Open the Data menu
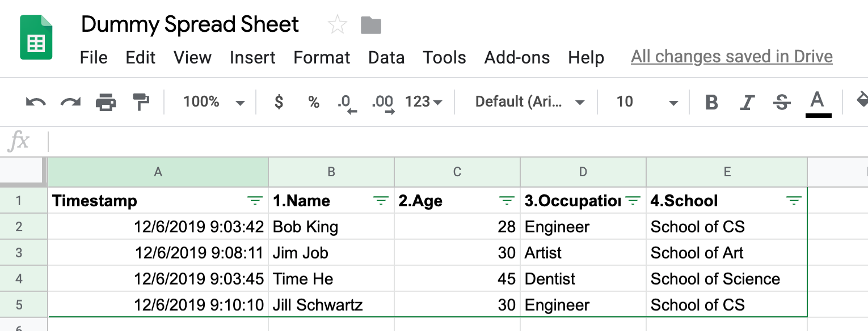This screenshot has height=331, width=868. 386,57
